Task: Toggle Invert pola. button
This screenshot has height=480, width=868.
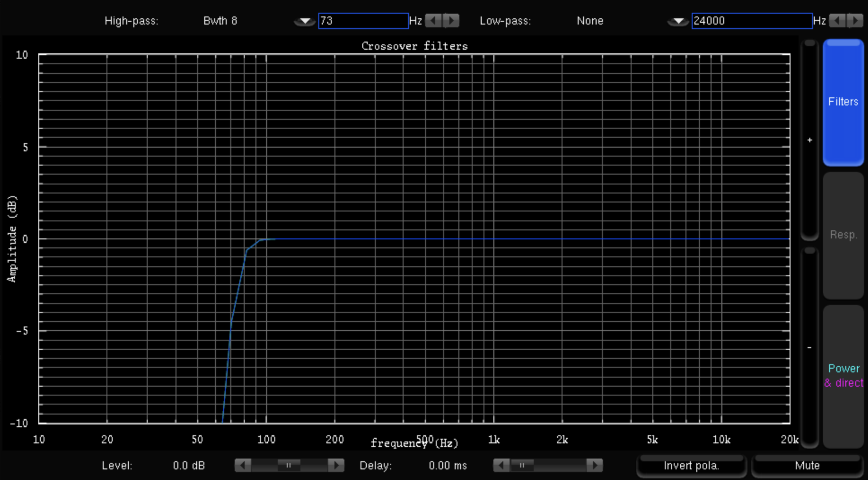Action: 691,465
